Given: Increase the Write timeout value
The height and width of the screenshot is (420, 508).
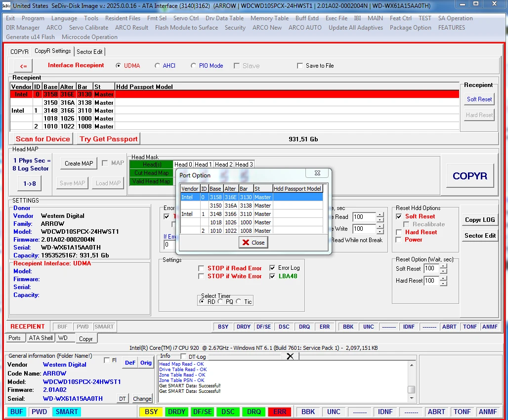Looking at the screenshot, I should point(380,226).
